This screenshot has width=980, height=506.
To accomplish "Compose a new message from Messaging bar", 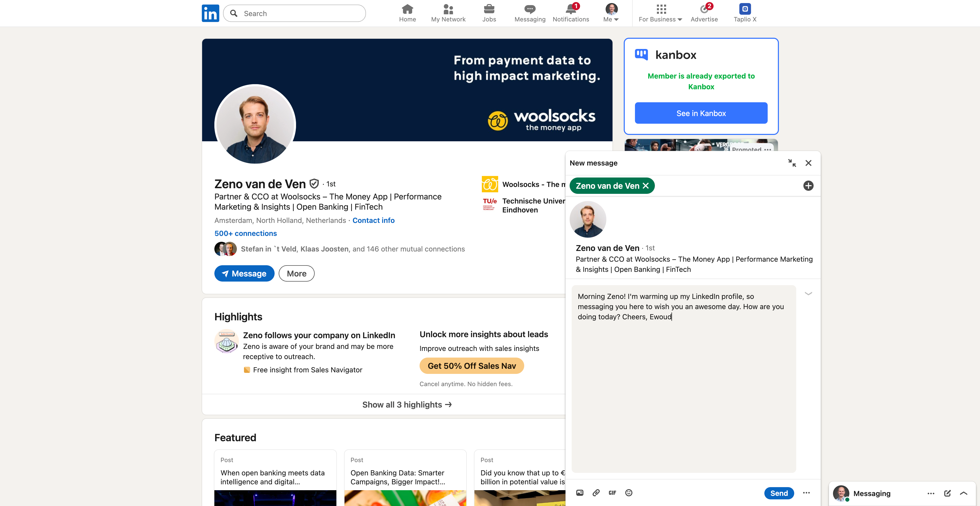I will 947,494.
